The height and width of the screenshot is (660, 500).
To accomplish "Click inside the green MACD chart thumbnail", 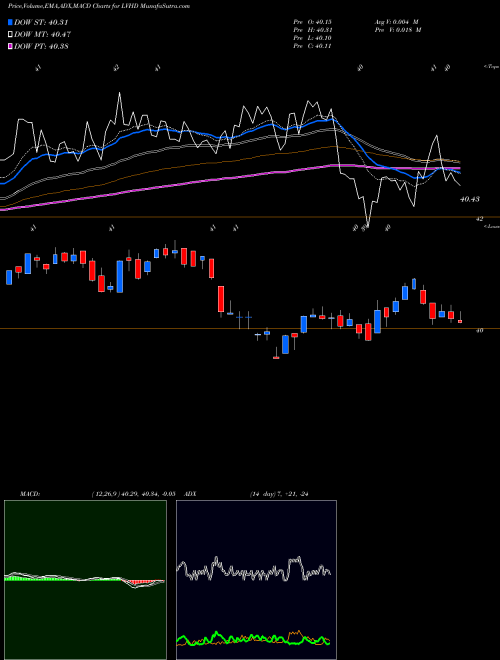I will point(85,580).
